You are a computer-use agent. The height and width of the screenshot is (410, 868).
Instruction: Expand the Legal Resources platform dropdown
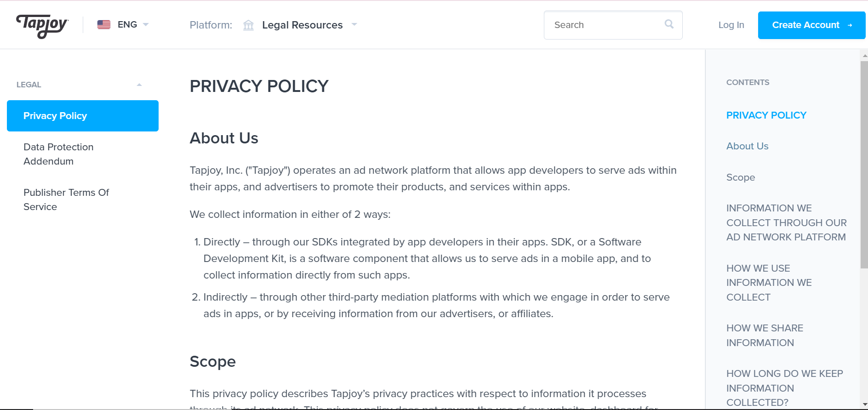354,25
